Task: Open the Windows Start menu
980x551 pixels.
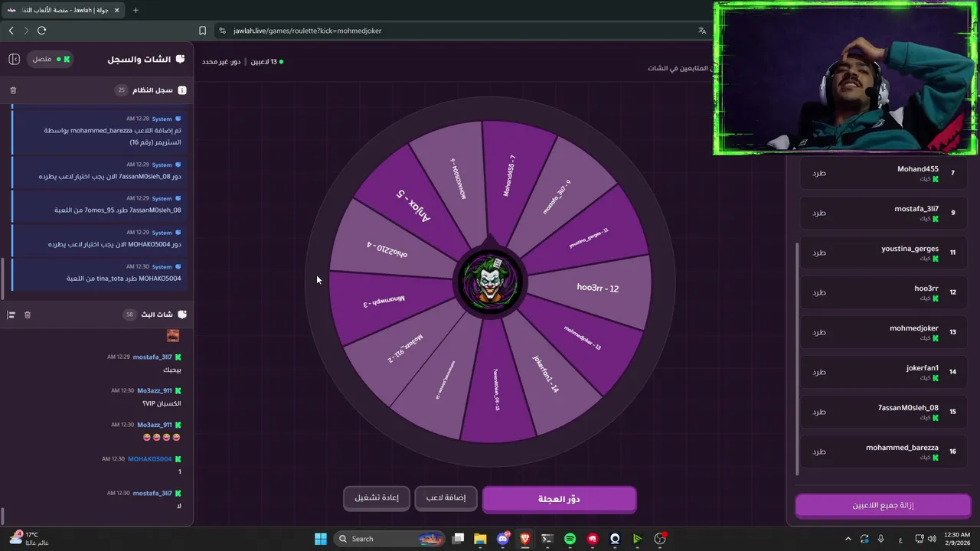Action: [321, 539]
